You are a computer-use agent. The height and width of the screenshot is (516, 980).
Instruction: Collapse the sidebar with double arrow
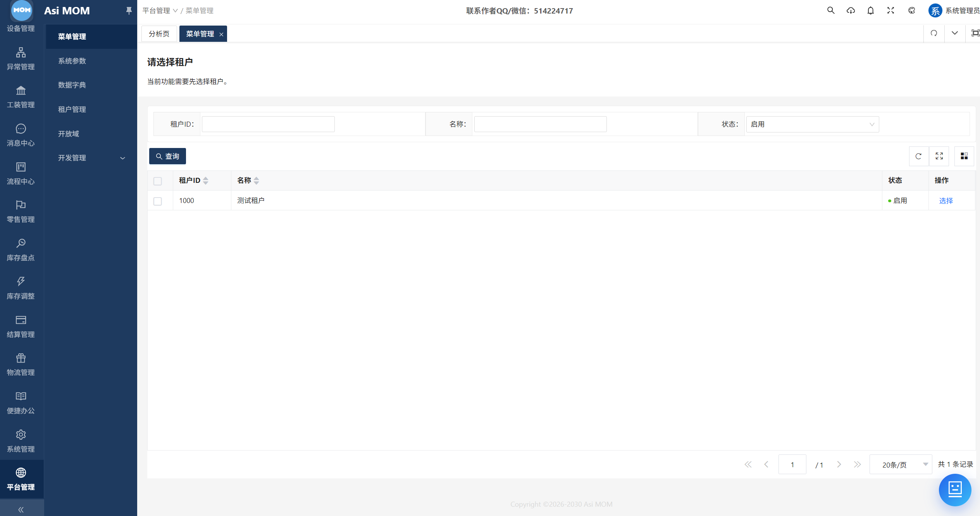[21, 509]
